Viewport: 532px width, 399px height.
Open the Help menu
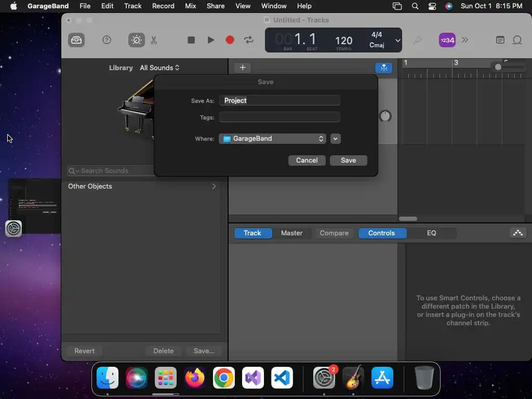pyautogui.click(x=304, y=6)
